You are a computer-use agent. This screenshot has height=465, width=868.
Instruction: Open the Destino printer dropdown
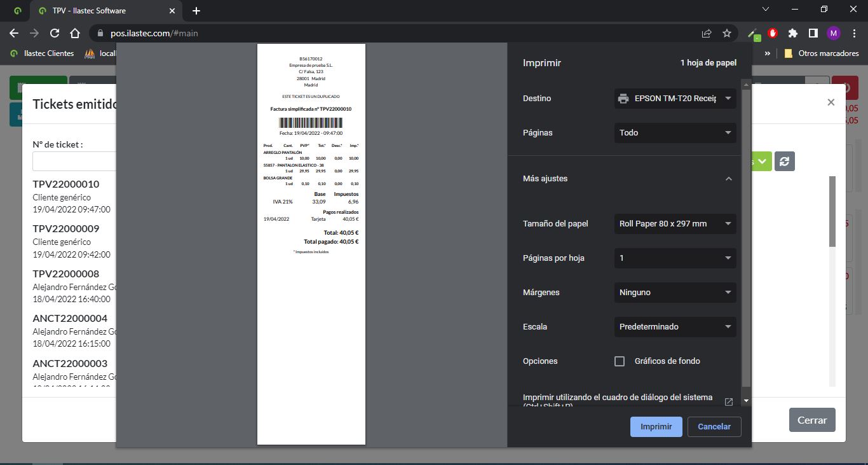[x=675, y=99]
